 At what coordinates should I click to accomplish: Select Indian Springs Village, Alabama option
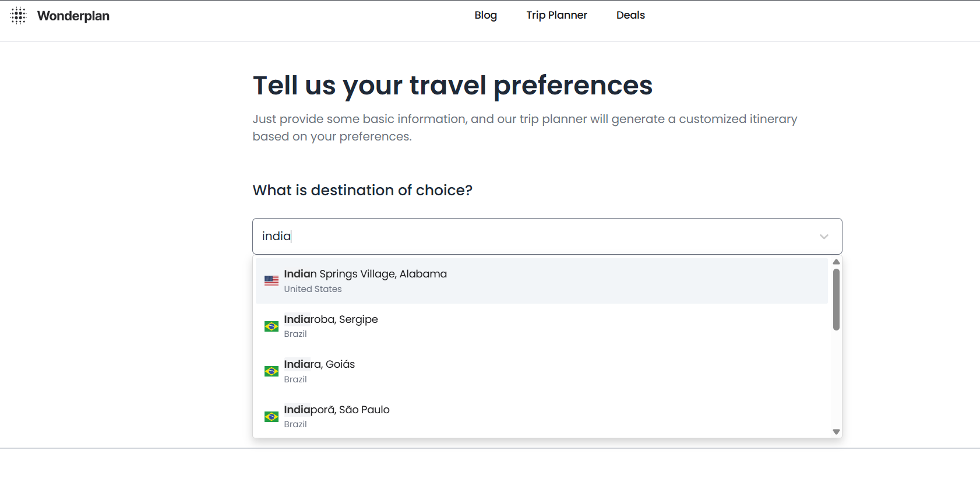[365, 274]
